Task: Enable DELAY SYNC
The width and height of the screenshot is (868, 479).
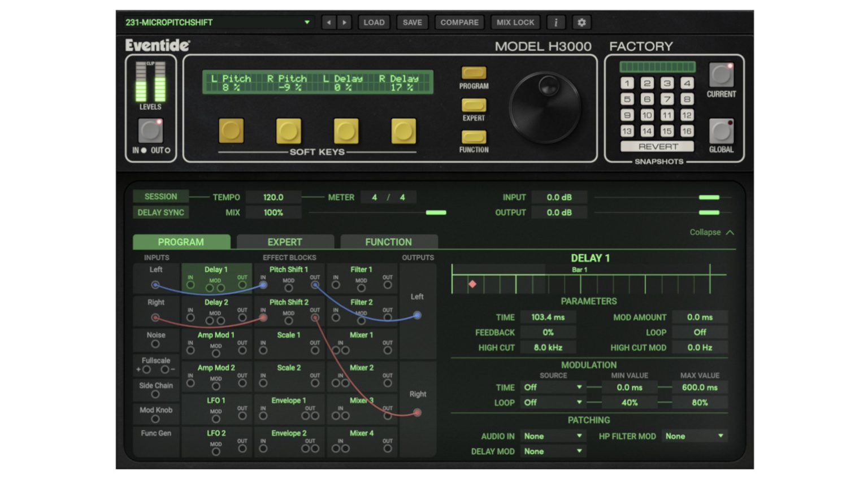Action: coord(160,212)
